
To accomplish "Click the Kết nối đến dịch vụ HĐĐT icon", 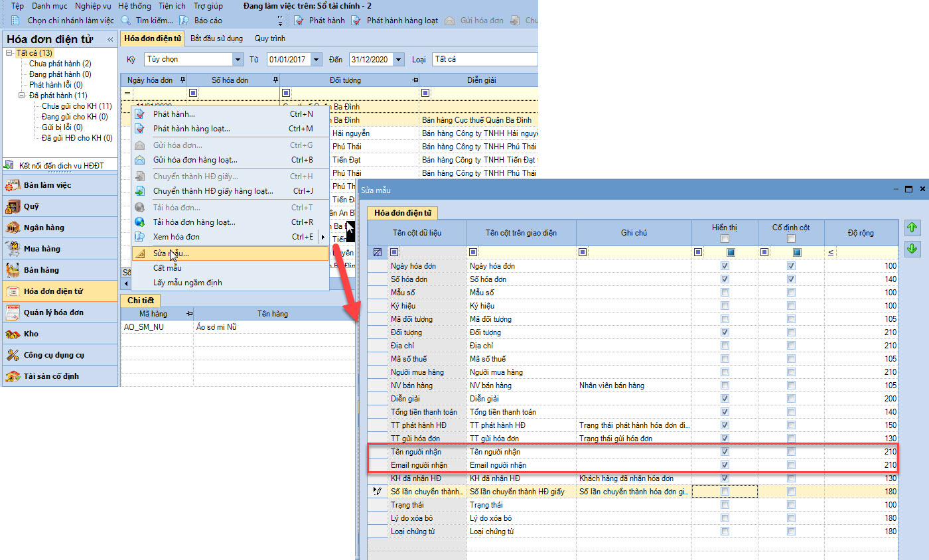I will (x=9, y=165).
